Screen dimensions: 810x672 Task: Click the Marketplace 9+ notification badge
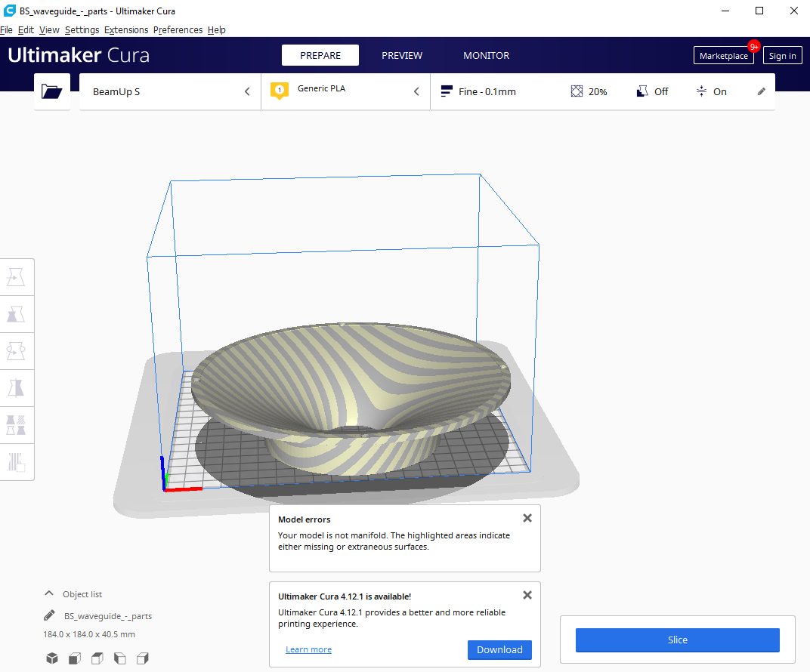753,47
